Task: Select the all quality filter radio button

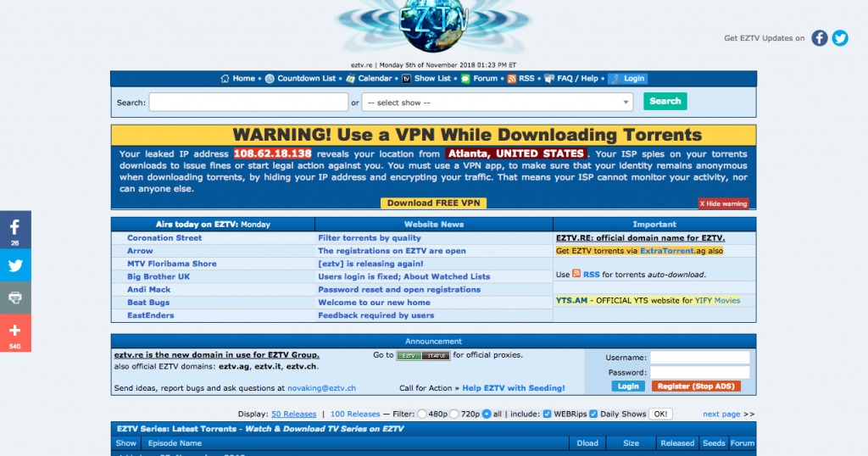Action: coord(487,414)
